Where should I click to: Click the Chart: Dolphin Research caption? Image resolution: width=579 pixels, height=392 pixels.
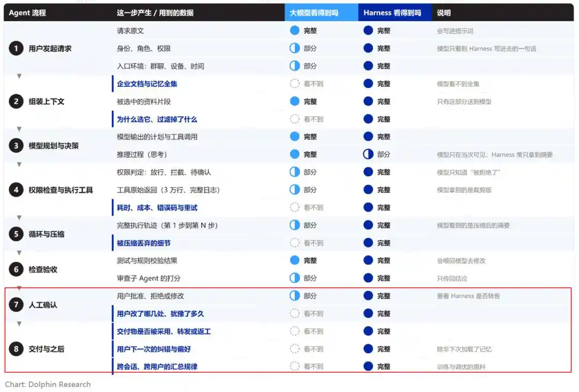[x=48, y=385]
